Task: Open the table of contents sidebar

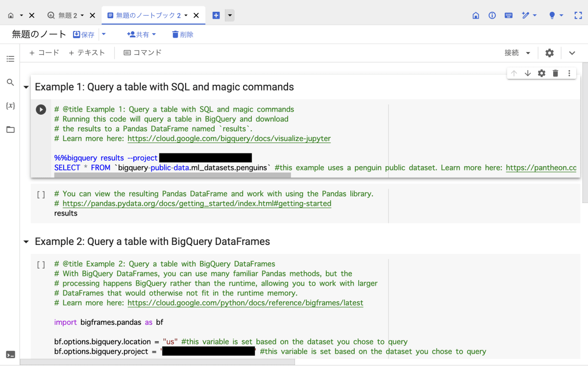Action: pyautogui.click(x=10, y=59)
